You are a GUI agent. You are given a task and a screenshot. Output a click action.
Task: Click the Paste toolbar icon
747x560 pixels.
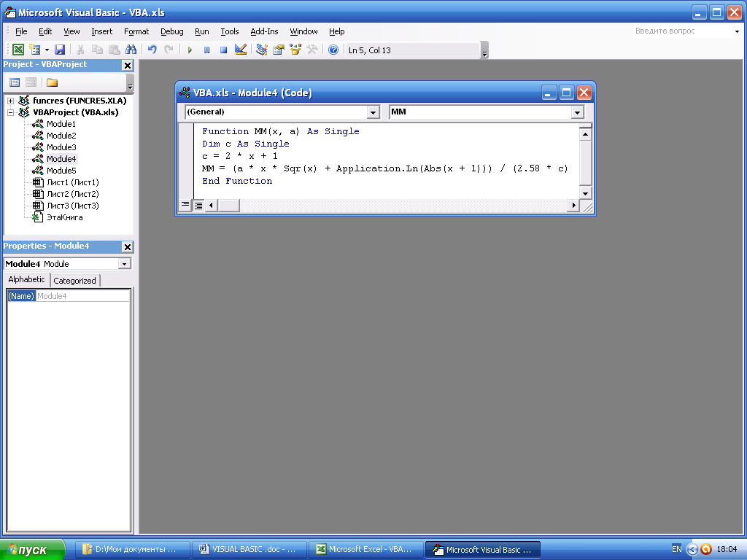pos(114,50)
